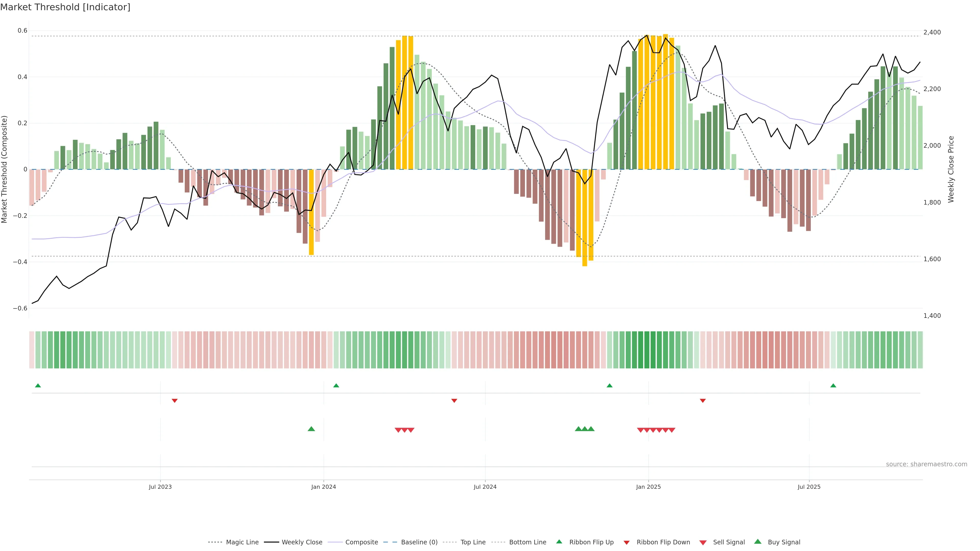Toggle the Composite legend entry
Screen dimensions: 980x551
[x=361, y=542]
